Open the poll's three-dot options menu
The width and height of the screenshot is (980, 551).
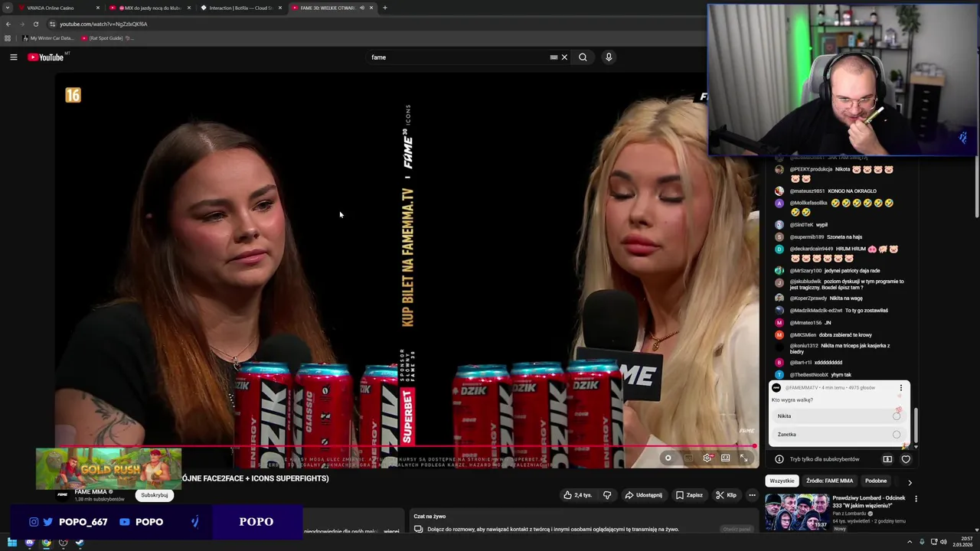click(900, 388)
